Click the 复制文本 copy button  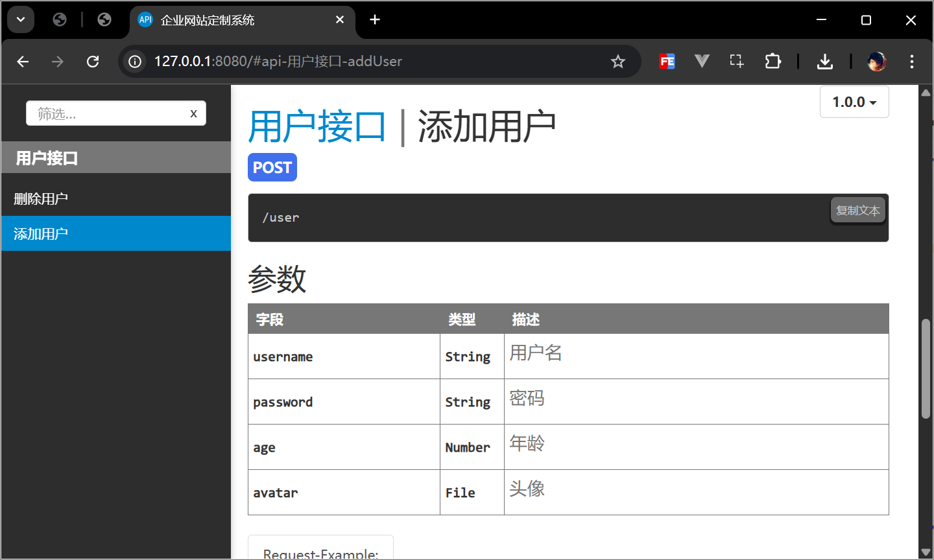click(x=857, y=211)
